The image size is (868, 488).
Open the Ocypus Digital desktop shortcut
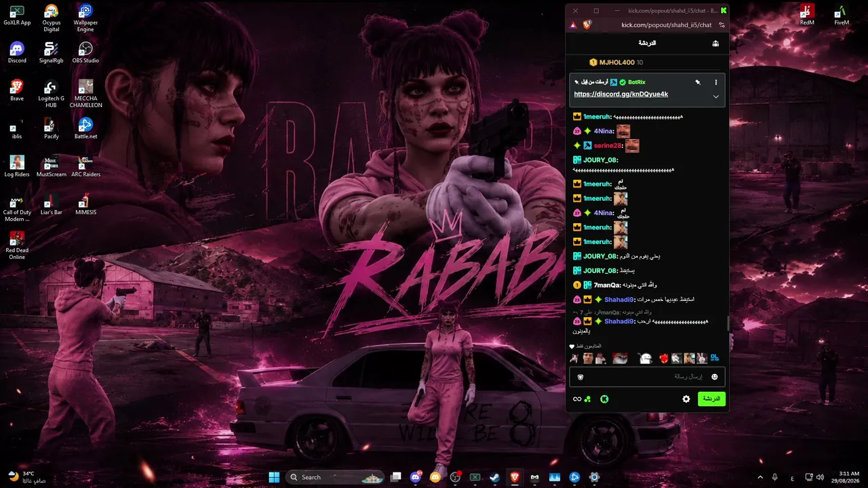click(51, 17)
